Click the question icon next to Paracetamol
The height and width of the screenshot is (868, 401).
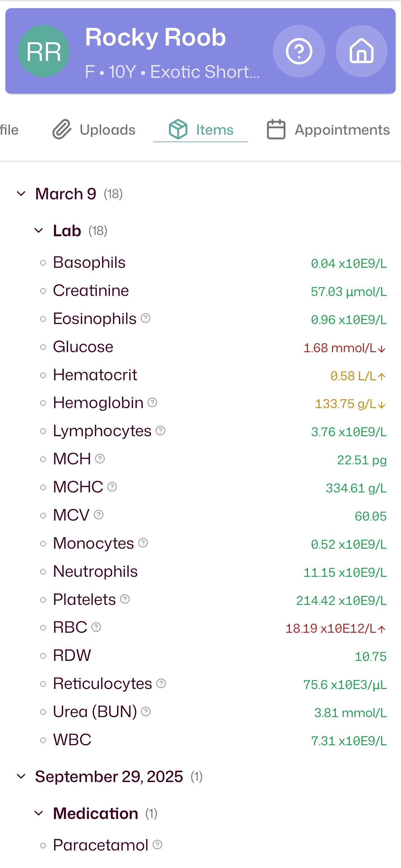pos(157,845)
